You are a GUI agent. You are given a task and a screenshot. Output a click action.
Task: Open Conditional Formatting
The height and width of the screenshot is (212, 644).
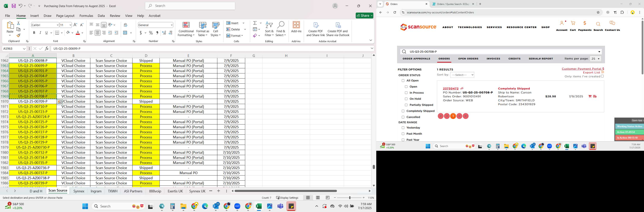click(186, 29)
